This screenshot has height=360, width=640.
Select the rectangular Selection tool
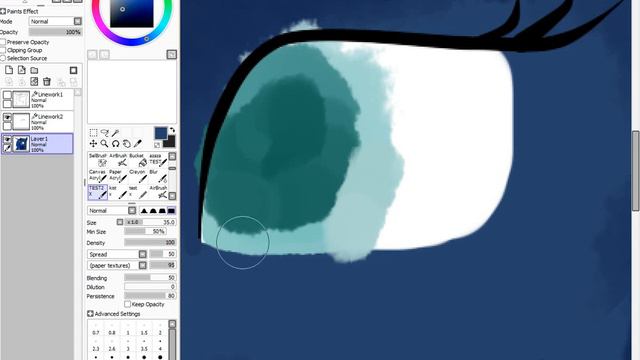(93, 133)
